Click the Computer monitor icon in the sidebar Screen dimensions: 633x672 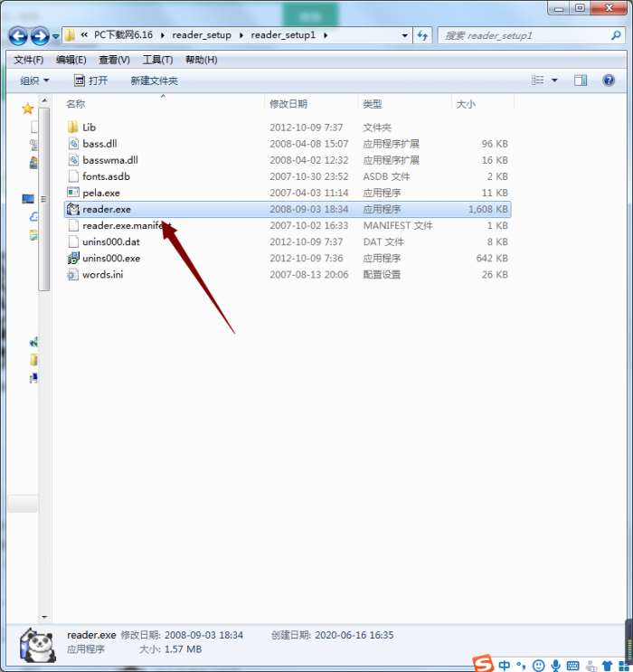point(28,199)
